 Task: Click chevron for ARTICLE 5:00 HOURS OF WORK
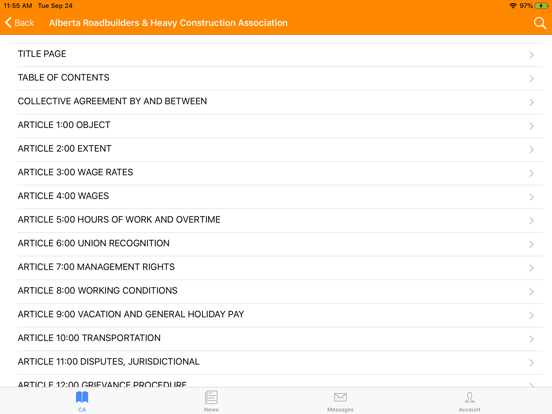[532, 221]
